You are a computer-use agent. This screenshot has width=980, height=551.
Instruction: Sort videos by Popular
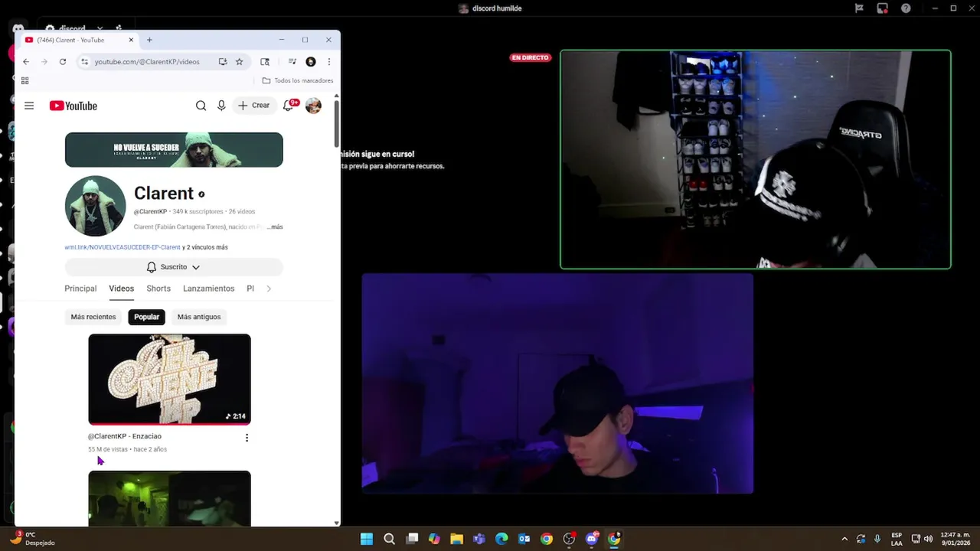146,317
